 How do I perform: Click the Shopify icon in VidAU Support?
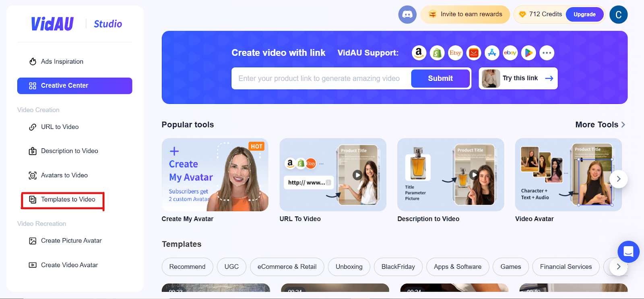pos(437,53)
